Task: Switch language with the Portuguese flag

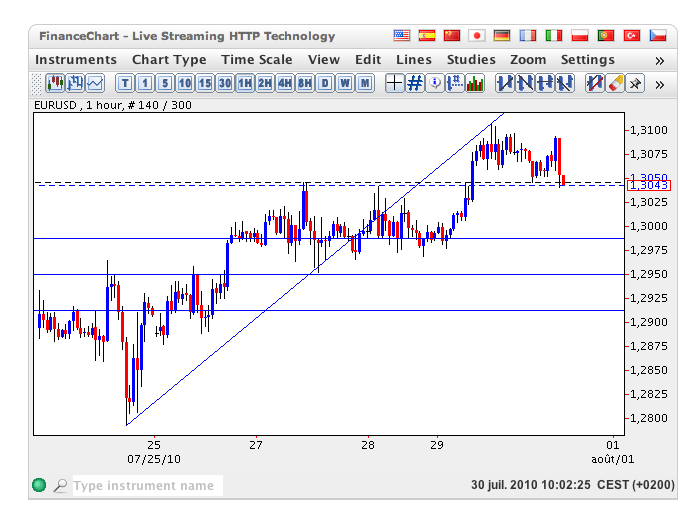Action: coord(606,35)
